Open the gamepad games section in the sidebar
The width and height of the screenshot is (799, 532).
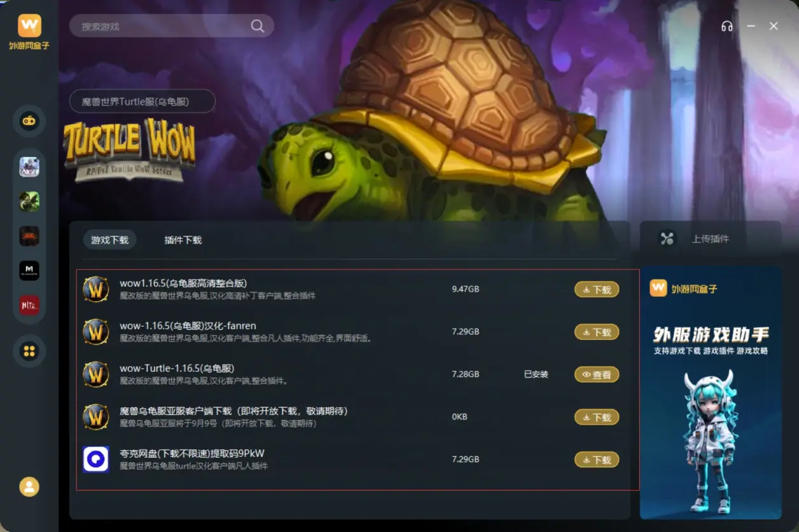click(x=29, y=121)
